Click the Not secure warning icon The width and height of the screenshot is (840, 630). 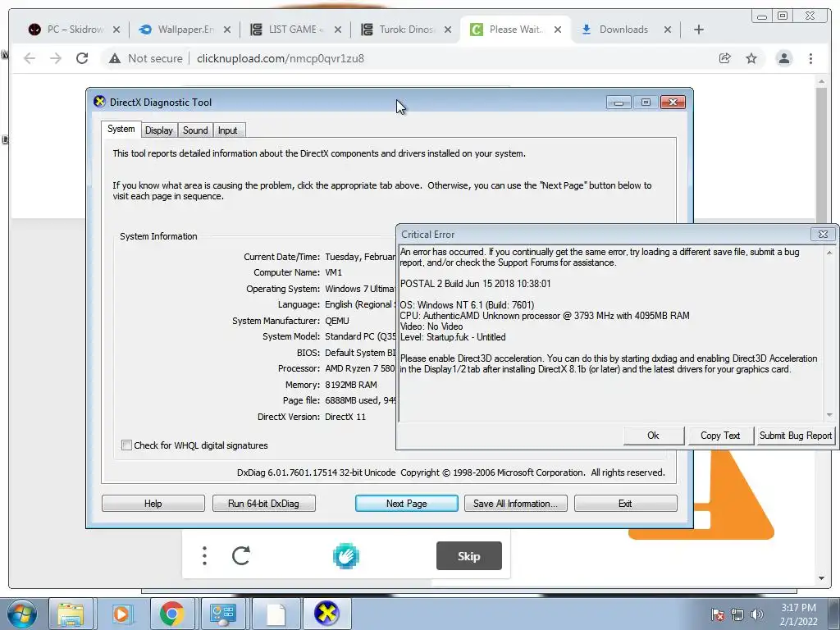coord(115,58)
